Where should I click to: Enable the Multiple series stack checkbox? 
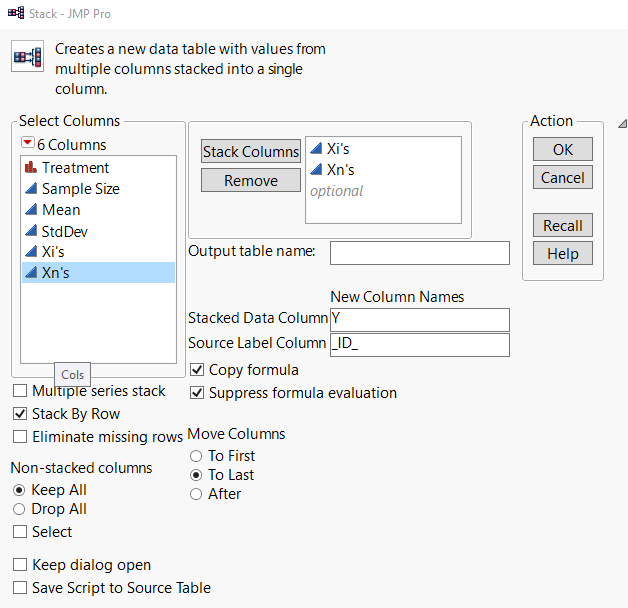[x=21, y=391]
